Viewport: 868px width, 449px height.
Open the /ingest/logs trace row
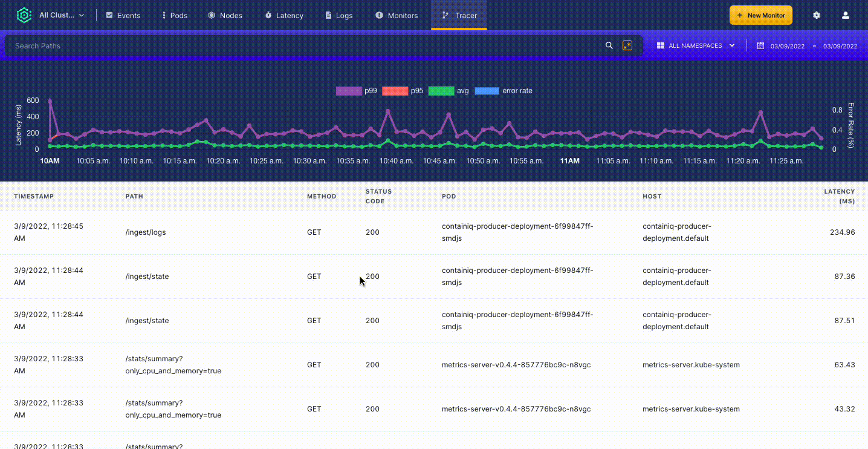pyautogui.click(x=434, y=232)
